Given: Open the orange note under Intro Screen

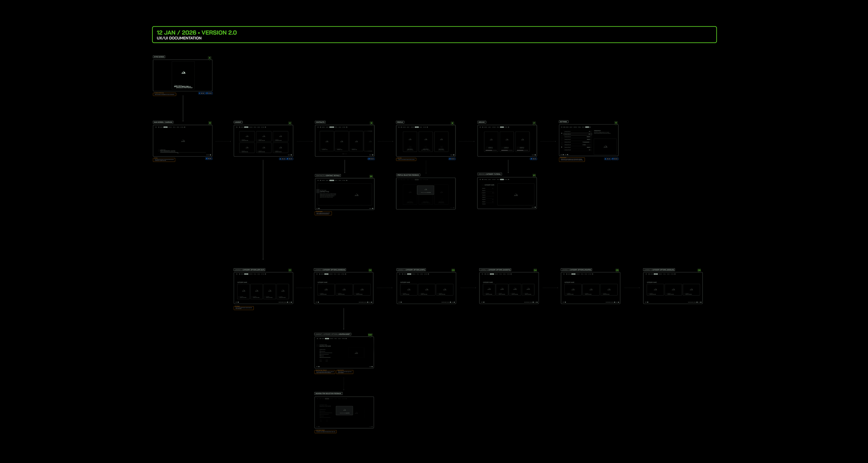Looking at the screenshot, I should coord(165,94).
